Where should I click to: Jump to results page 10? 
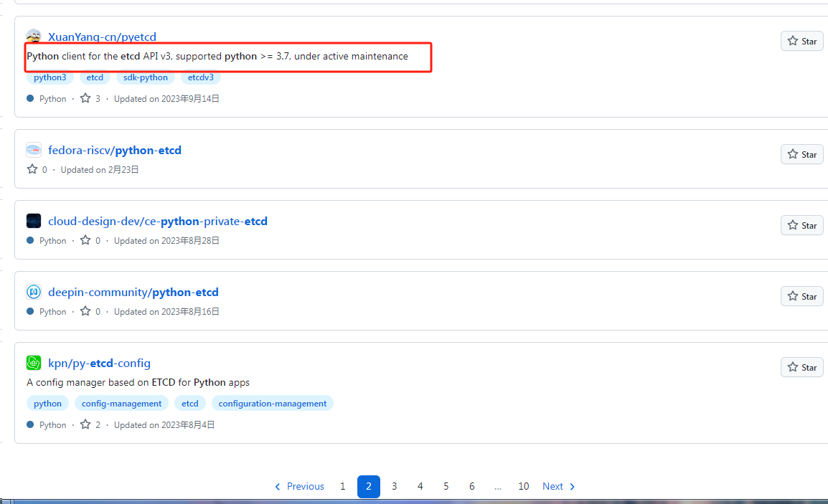(524, 487)
